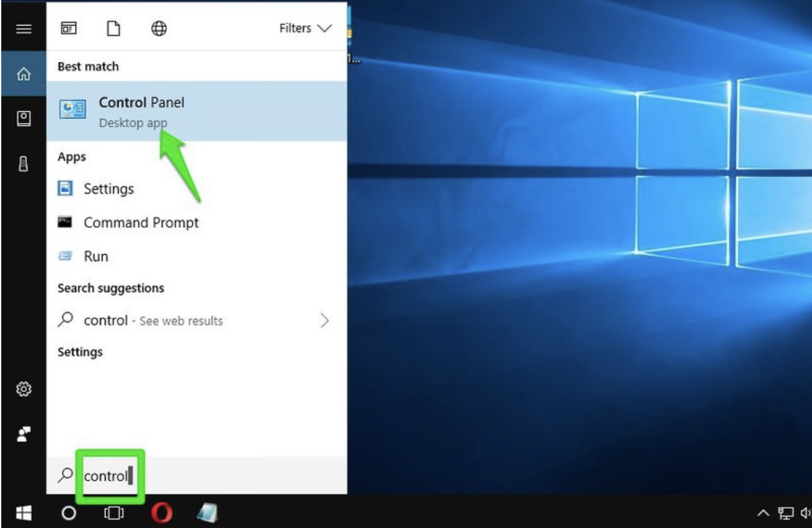Show hidden system tray icons
This screenshot has height=528, width=812.
pos(763,513)
